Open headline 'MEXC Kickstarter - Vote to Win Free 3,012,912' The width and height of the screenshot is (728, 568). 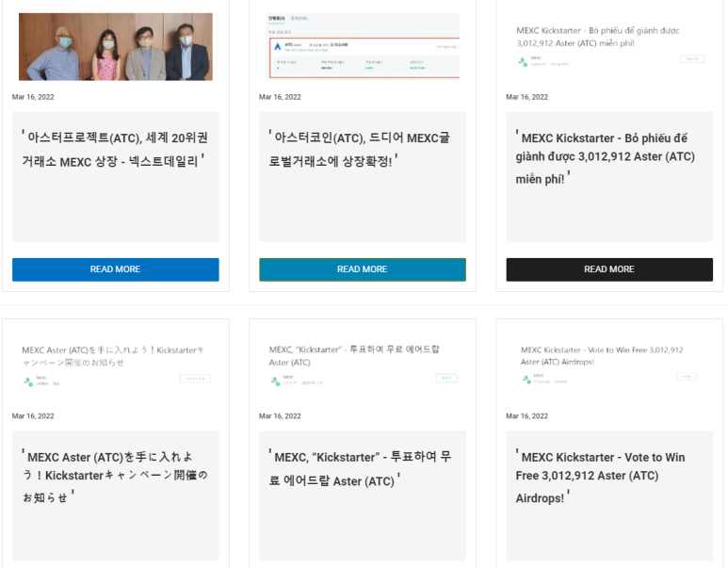point(600,477)
